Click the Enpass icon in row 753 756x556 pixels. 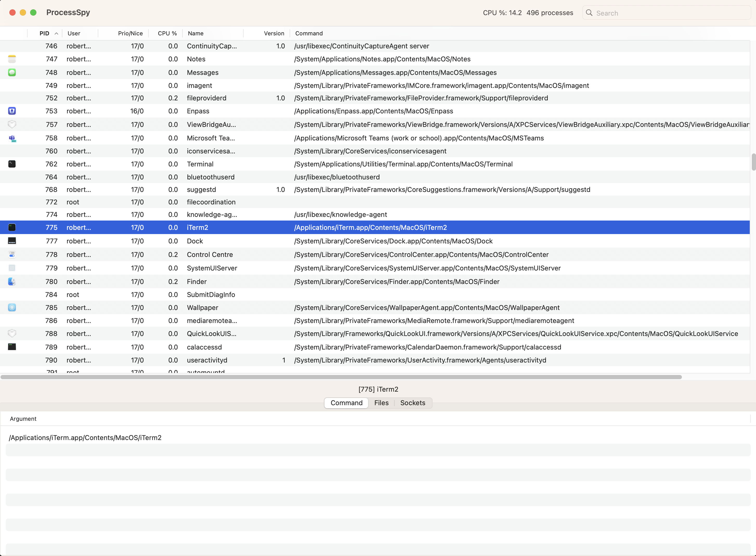pos(12,111)
